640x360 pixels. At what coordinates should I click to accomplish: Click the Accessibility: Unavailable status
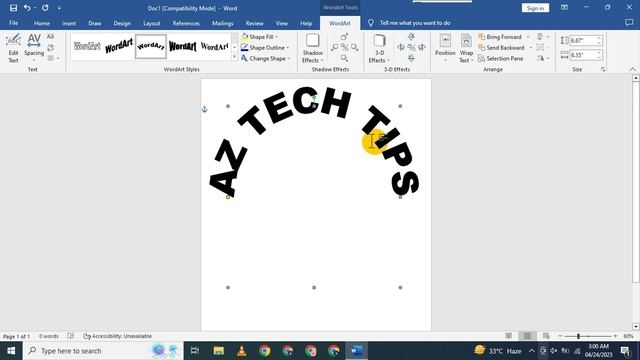pos(118,336)
